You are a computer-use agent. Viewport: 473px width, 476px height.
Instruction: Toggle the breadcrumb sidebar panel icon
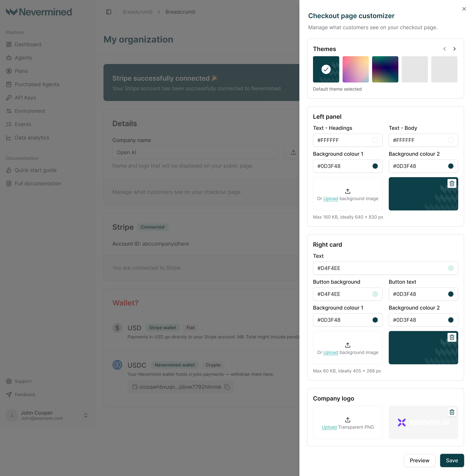(x=108, y=12)
